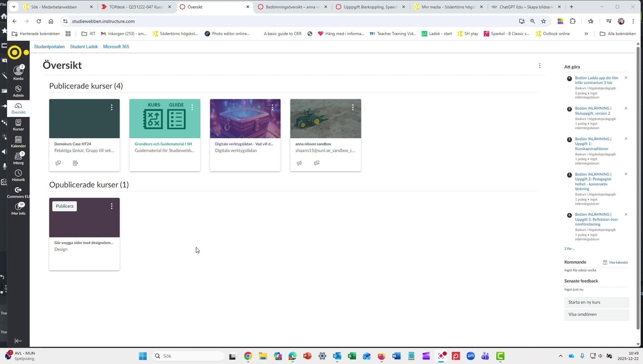
Task: Open the Översikt page options menu
Action: click(x=540, y=66)
